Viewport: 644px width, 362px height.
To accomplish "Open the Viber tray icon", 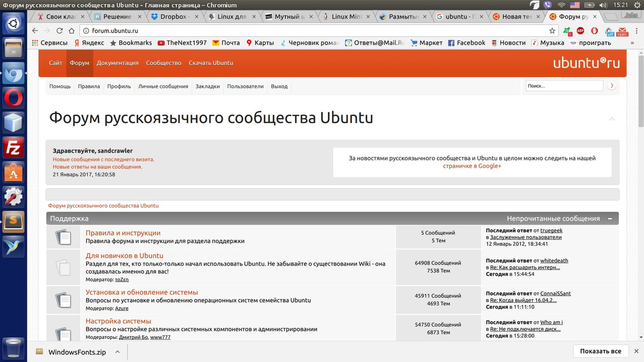I will tap(548, 5).
